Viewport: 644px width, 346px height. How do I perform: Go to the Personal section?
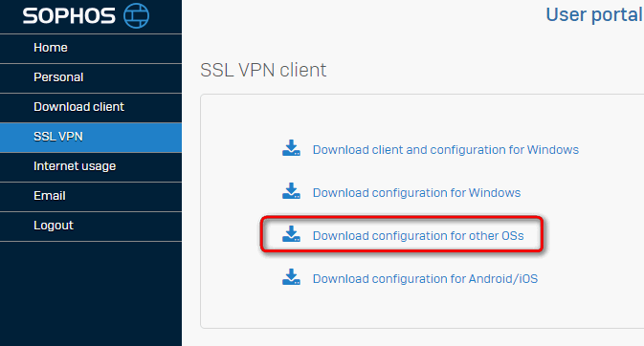tap(91, 78)
